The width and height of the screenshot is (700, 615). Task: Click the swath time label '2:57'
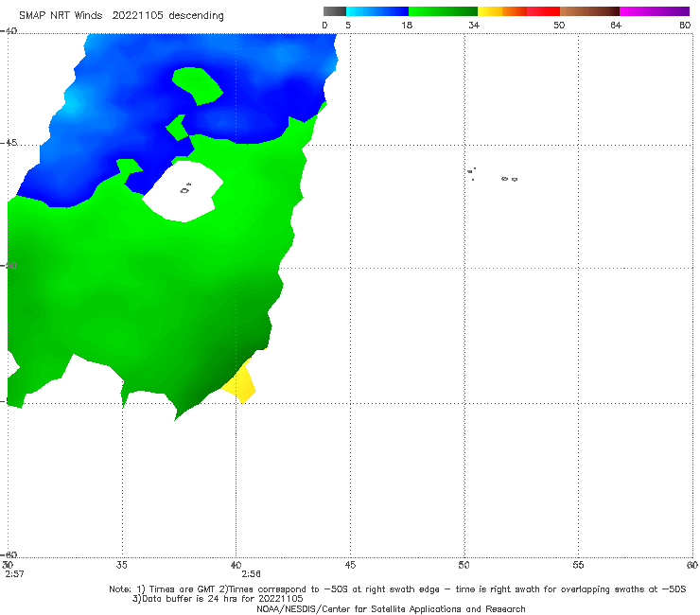(14, 574)
